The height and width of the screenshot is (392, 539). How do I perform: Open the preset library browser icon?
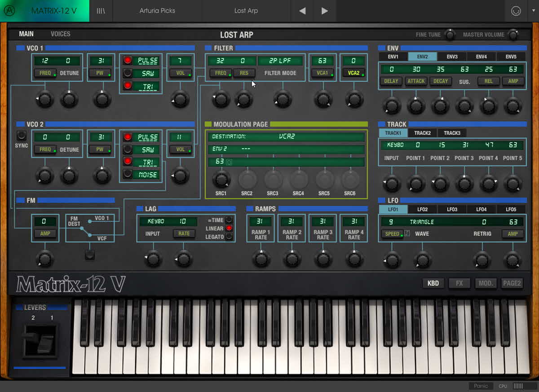[x=101, y=11]
